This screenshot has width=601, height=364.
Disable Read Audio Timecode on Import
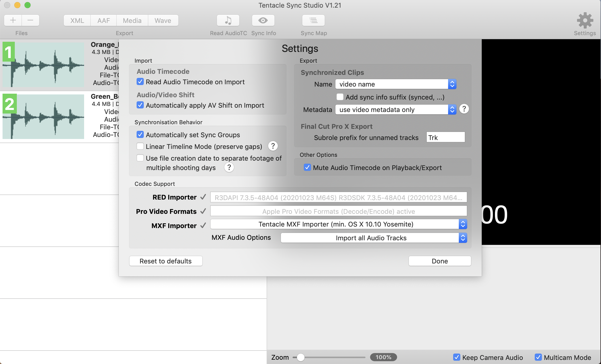(140, 82)
